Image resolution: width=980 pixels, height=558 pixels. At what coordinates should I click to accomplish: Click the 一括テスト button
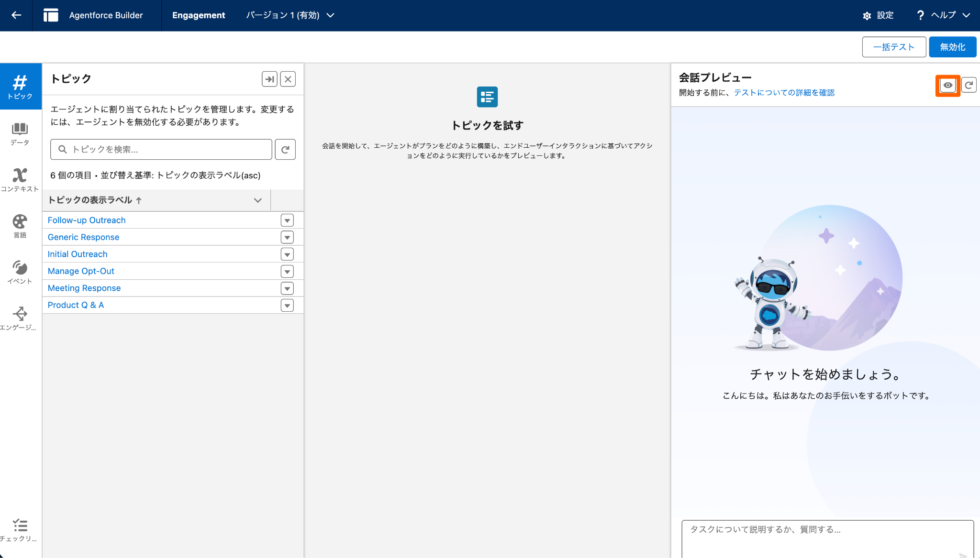point(893,47)
